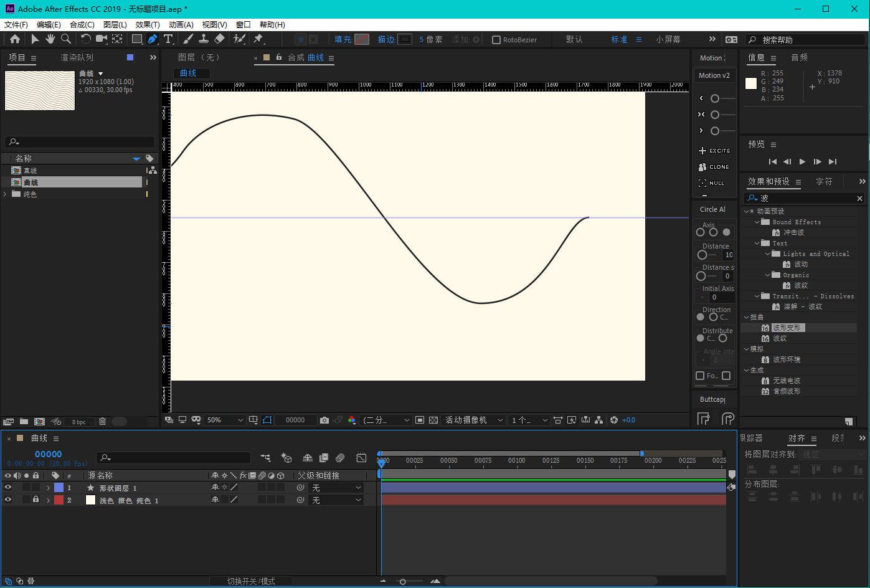Click the fill color swatch

point(362,39)
